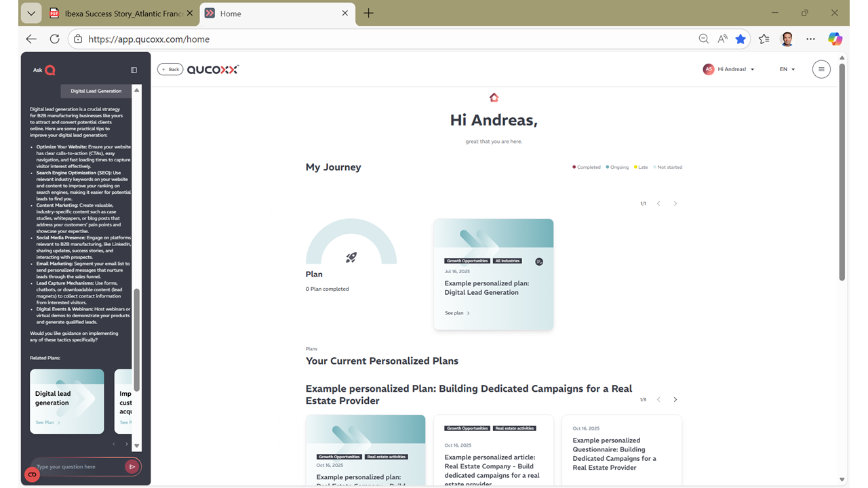Viewport: 868px width, 488px height.
Task: Refresh the page with the reload button
Action: 54,39
